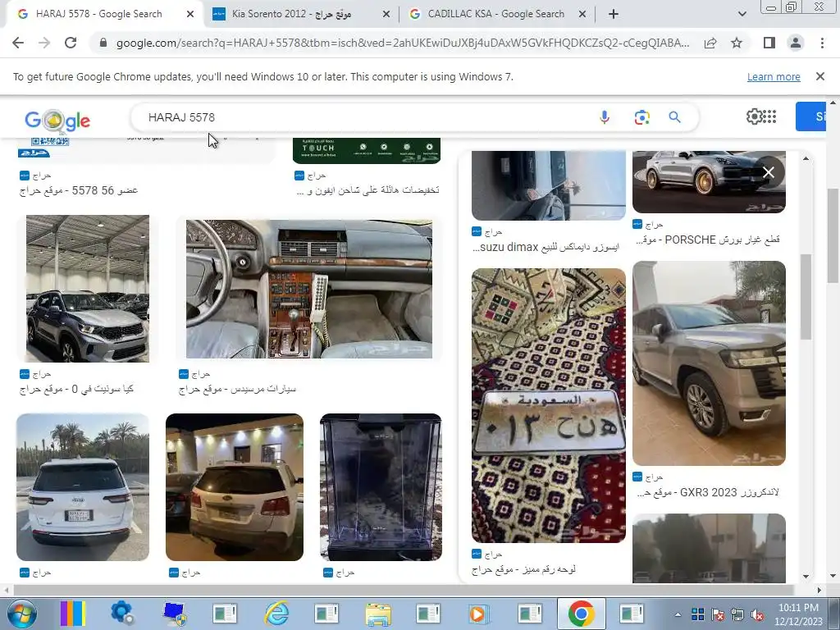Viewport: 840px width, 630px height.
Task: Click the 'suzu dimax' caption link
Action: point(546,247)
